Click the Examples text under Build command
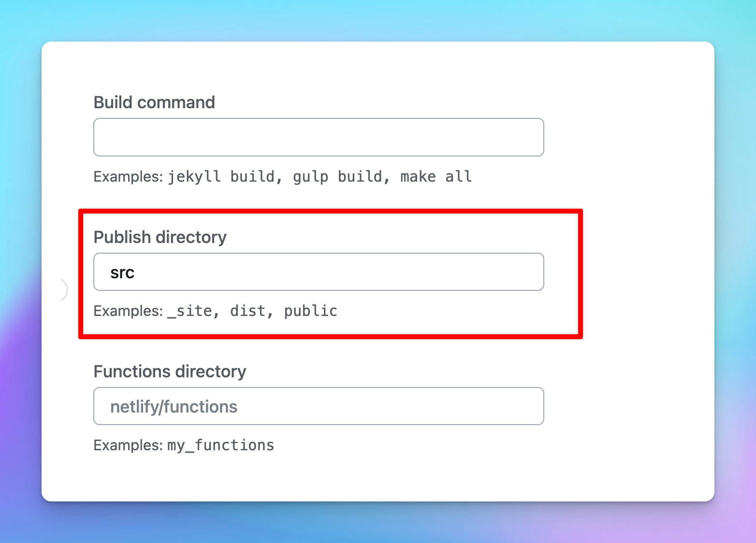 (x=127, y=176)
